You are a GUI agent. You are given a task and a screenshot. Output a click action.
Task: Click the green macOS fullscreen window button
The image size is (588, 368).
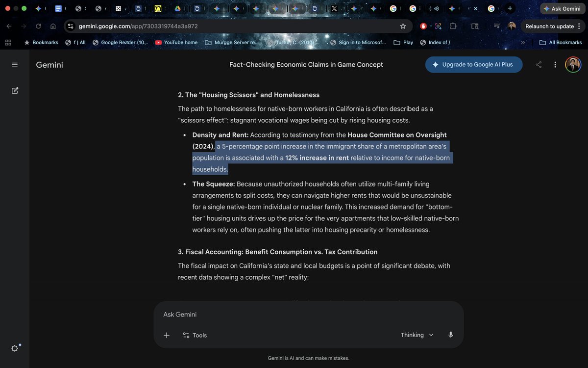click(x=24, y=8)
